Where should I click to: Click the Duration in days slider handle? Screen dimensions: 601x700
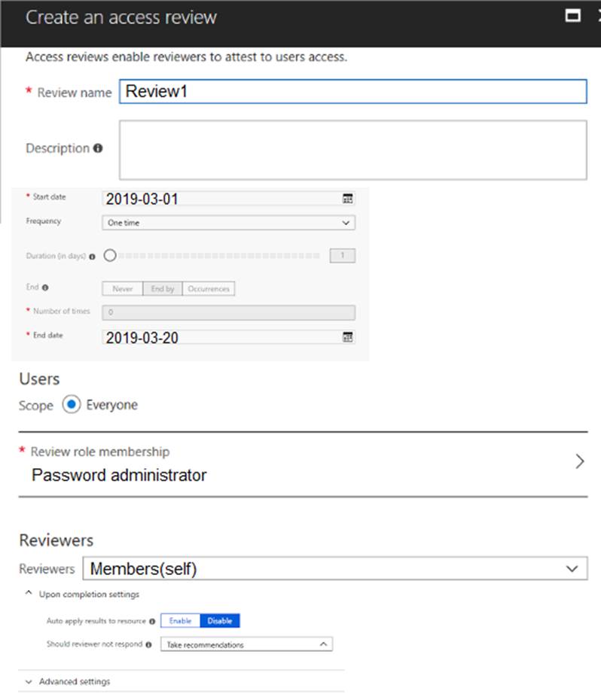tap(111, 256)
